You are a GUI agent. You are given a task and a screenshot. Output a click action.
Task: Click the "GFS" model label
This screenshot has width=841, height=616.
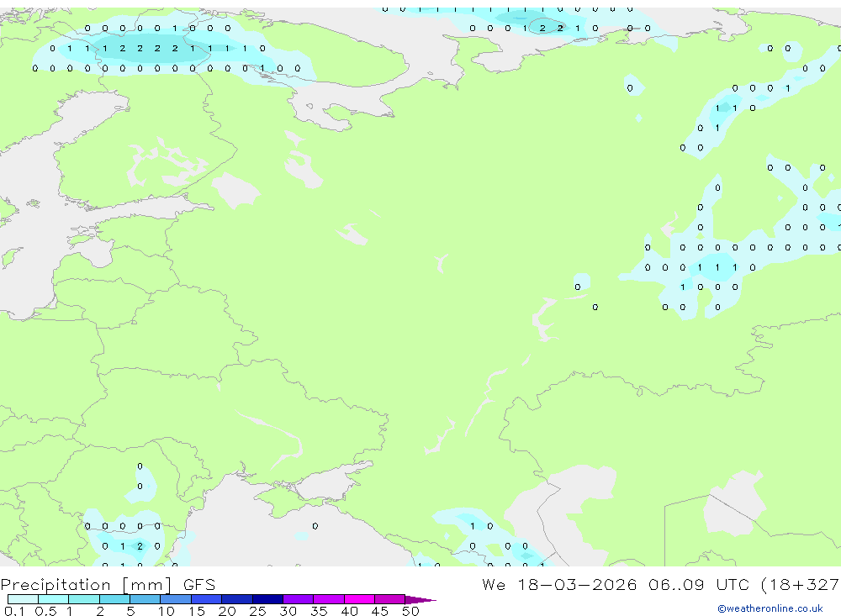point(199,584)
